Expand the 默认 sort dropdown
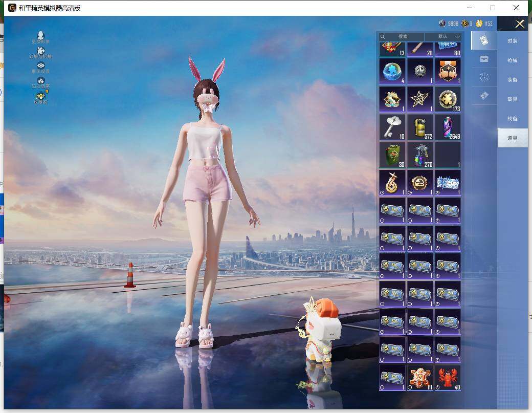The width and height of the screenshot is (532, 413). click(444, 37)
